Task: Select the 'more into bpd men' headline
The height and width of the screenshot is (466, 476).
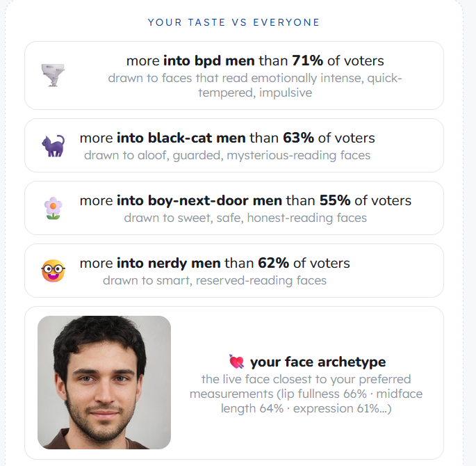Action: 190,61
